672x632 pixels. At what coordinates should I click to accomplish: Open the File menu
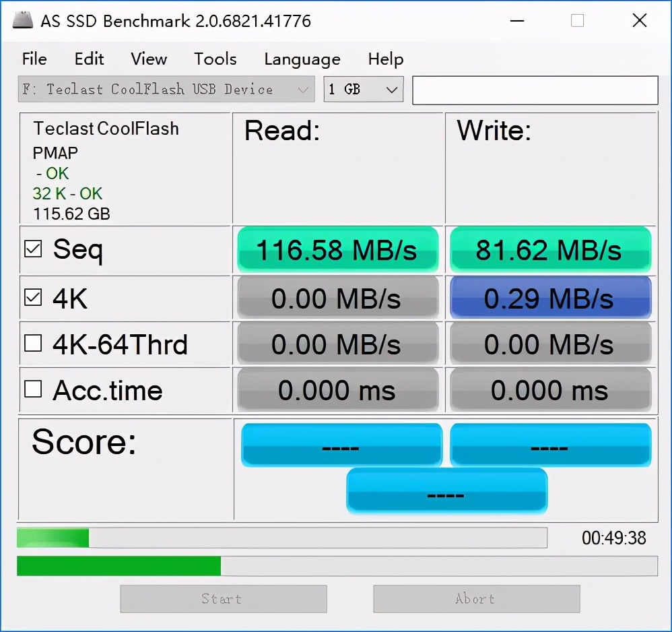[34, 59]
